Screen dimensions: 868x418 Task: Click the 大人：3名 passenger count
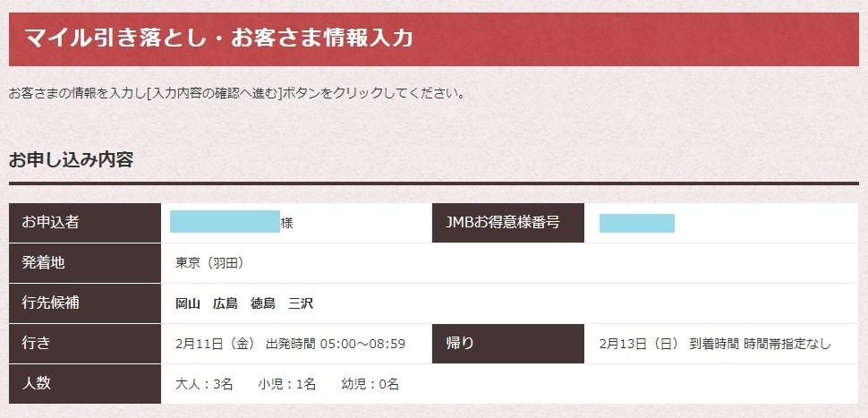[x=204, y=384]
